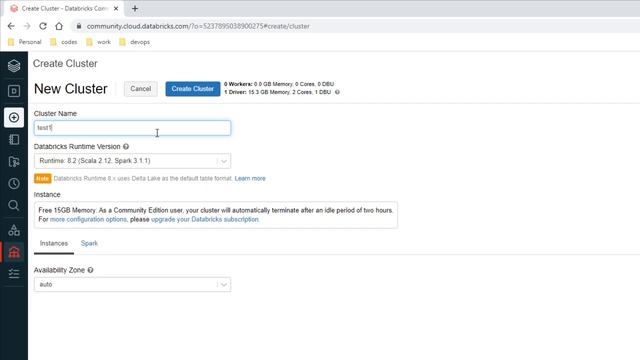The width and height of the screenshot is (640, 360).
Task: Open the Repos icon in sidebar
Action: [14, 162]
